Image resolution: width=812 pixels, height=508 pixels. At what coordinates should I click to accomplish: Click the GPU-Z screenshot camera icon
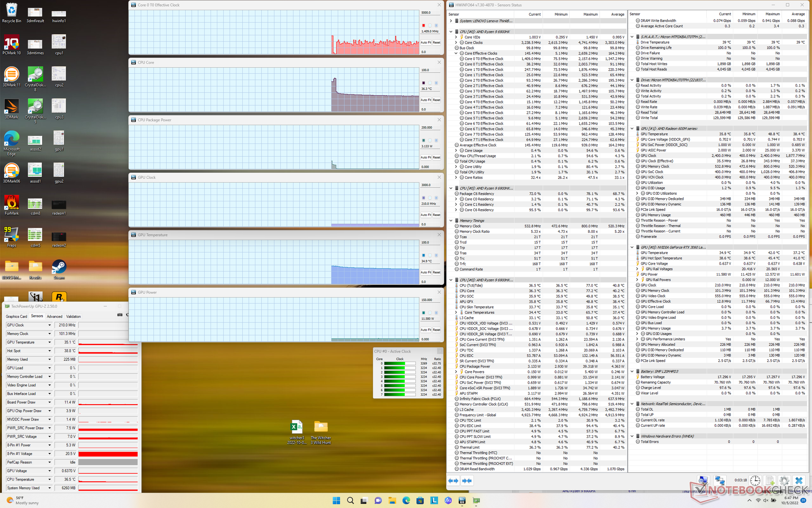tap(120, 315)
